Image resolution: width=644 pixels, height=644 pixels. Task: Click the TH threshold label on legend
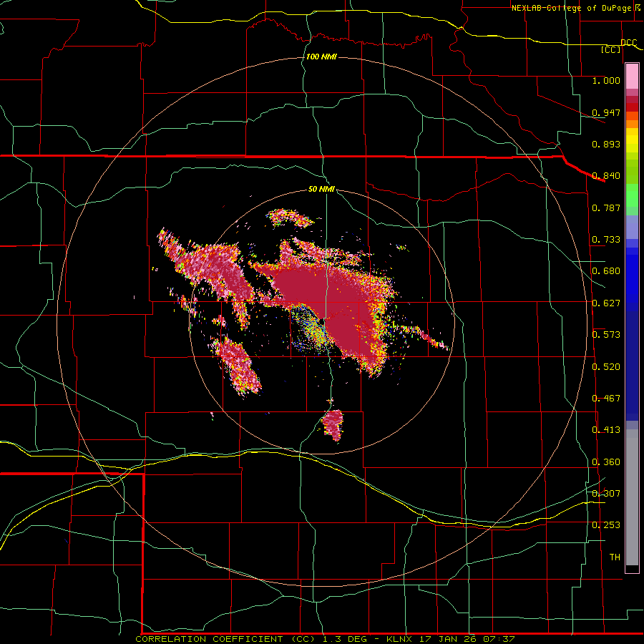615,557
